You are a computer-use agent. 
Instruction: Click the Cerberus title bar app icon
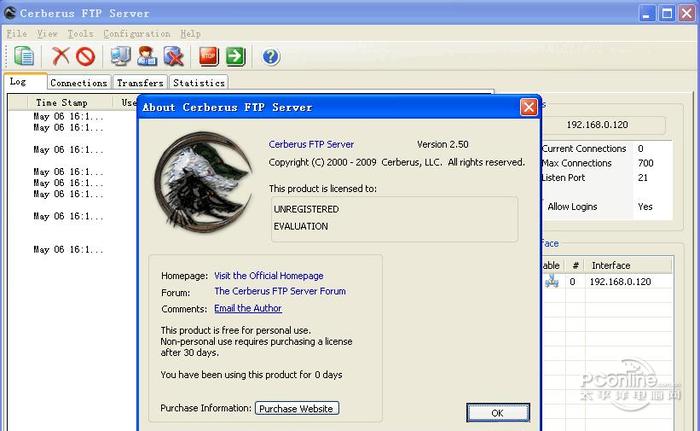10,13
